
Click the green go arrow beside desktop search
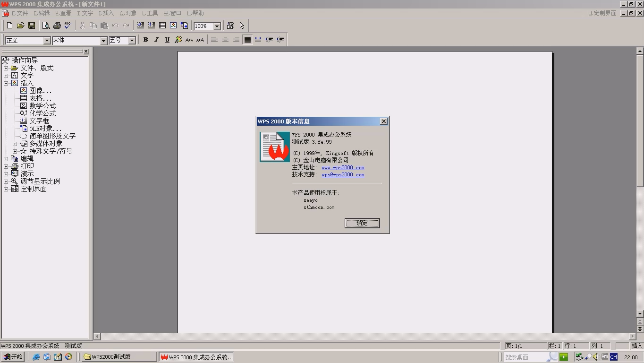[563, 357]
